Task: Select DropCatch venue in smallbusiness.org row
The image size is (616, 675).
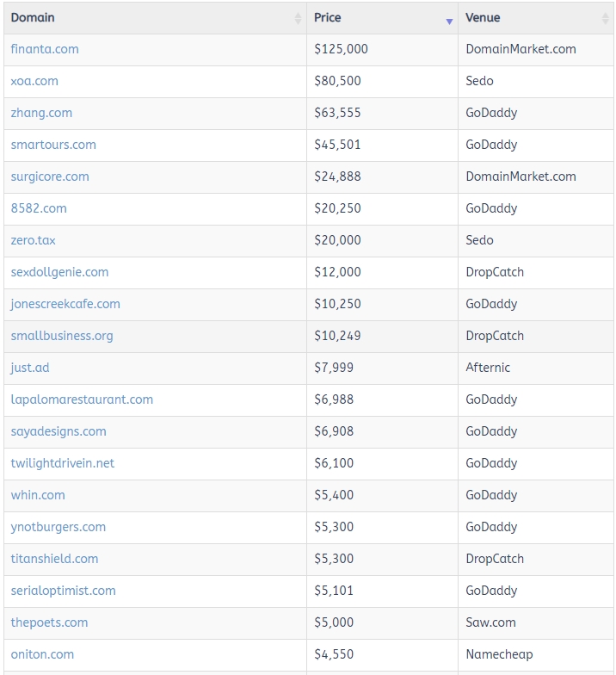Action: (x=496, y=336)
